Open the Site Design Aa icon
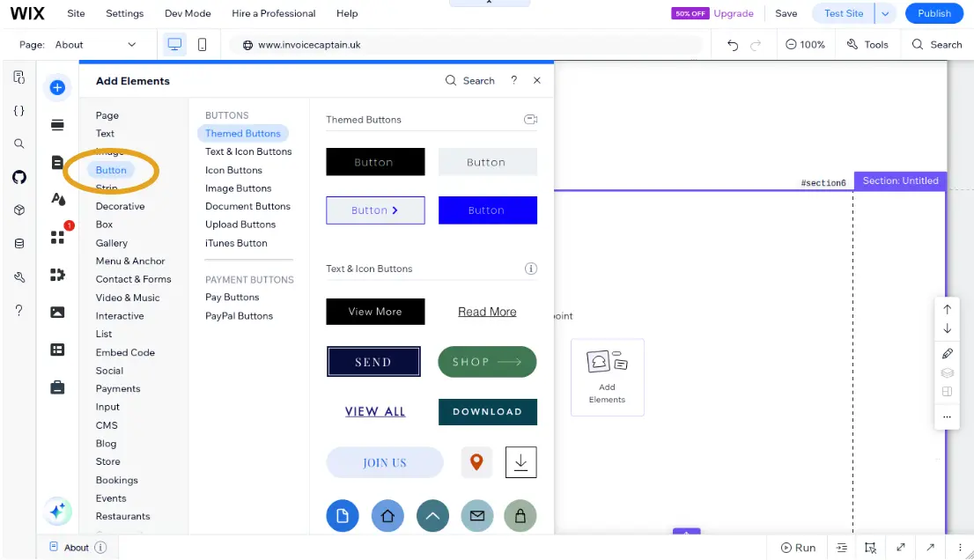The height and width of the screenshot is (560, 974). (58, 199)
